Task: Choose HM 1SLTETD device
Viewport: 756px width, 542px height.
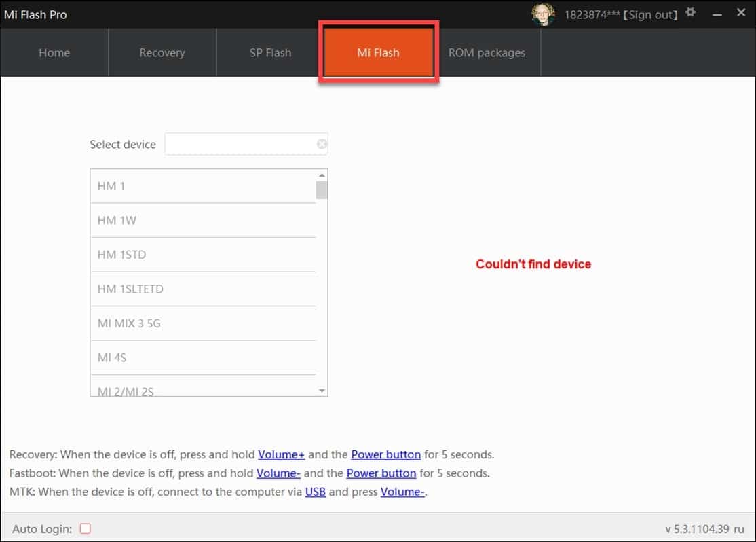Action: 204,289
